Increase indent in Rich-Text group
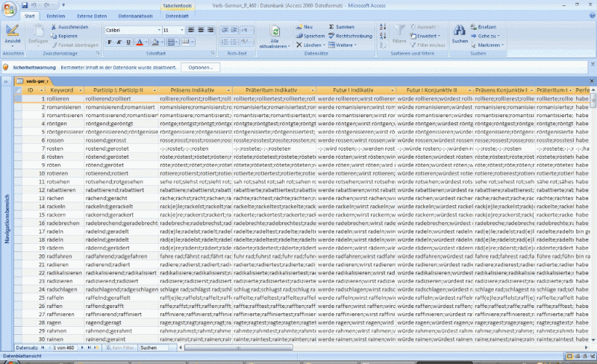The width and height of the screenshot is (597, 364). (234, 30)
